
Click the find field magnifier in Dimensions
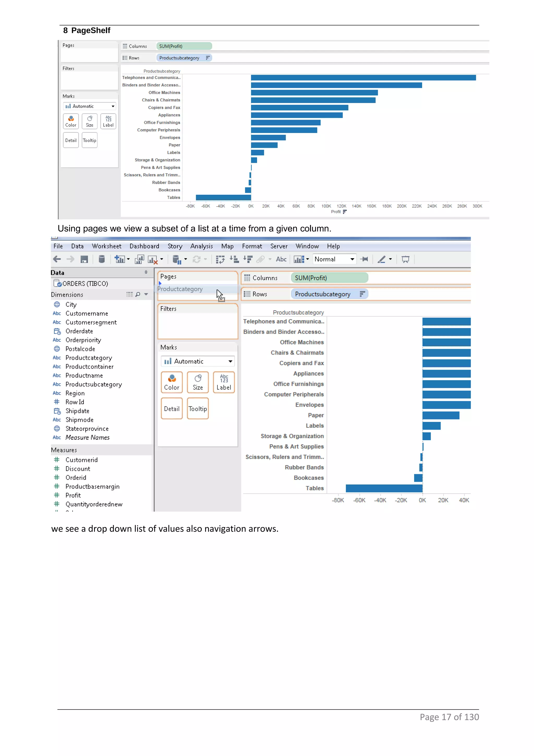pyautogui.click(x=138, y=294)
